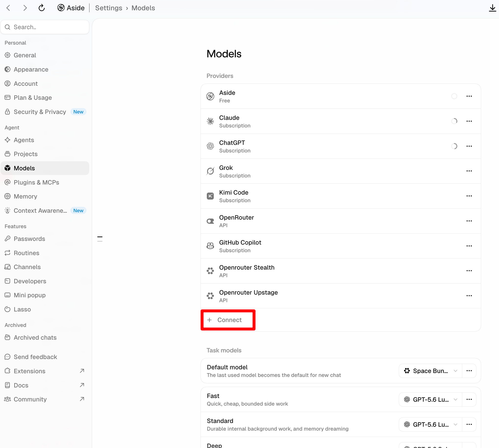Select Agents in the sidebar

click(45, 140)
